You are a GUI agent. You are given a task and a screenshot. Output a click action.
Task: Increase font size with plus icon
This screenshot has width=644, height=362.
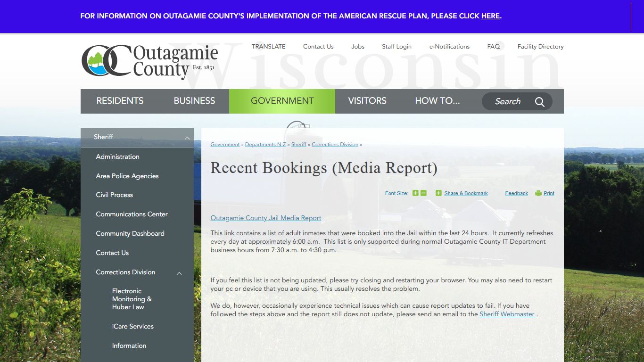(415, 193)
